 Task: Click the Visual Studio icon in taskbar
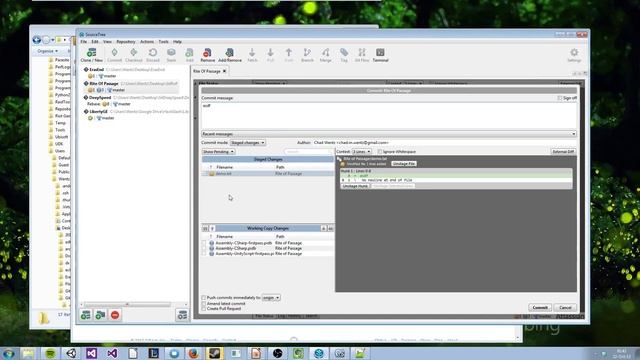[x=91, y=353]
